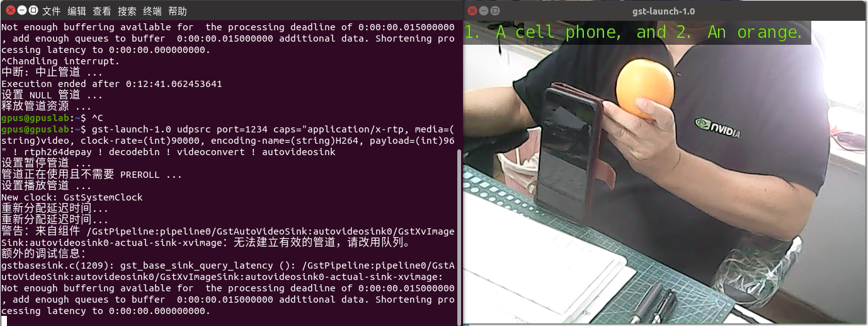This screenshot has height=326, width=868.
Task: Minimize the terminal window
Action: pos(22,10)
